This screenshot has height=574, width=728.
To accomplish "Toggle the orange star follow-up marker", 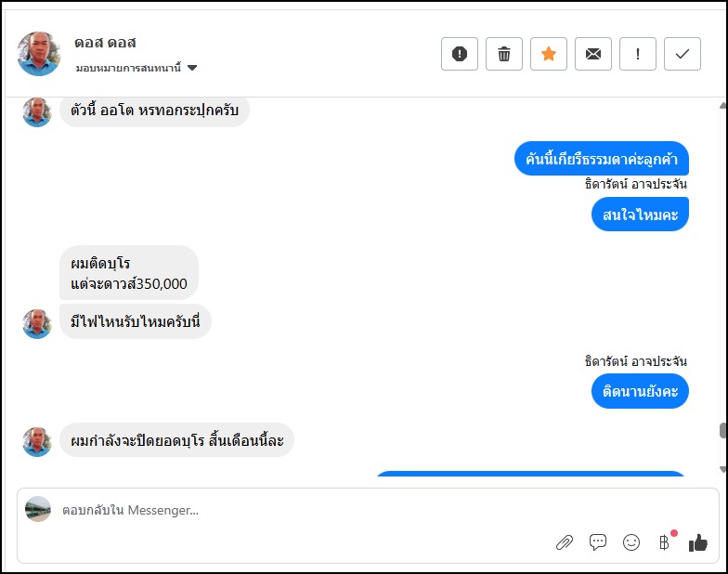I will tap(549, 54).
